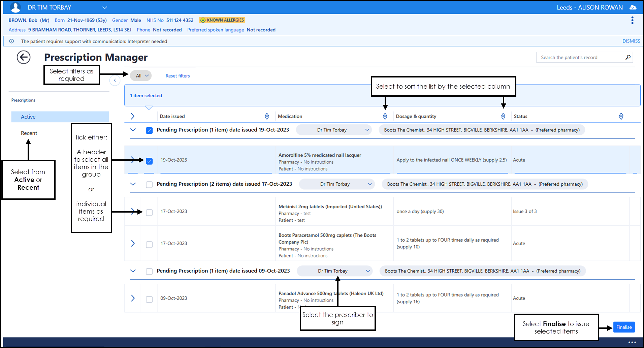This screenshot has height=348, width=644.
Task: Select the Active prescriptions tab
Action: pos(28,117)
